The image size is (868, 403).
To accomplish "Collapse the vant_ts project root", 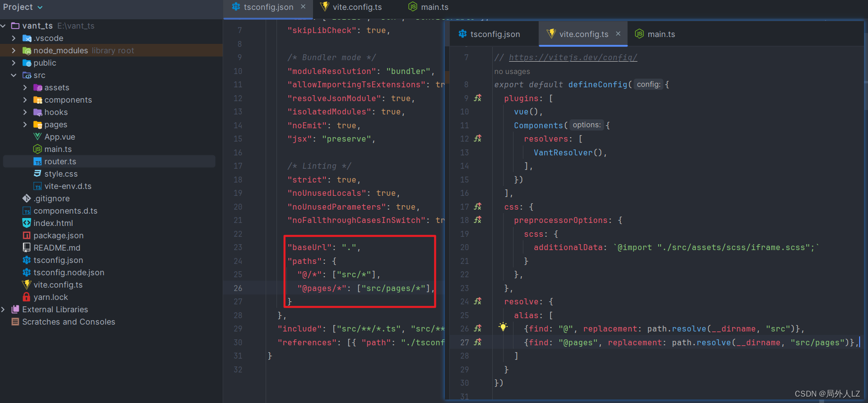I will coord(3,26).
